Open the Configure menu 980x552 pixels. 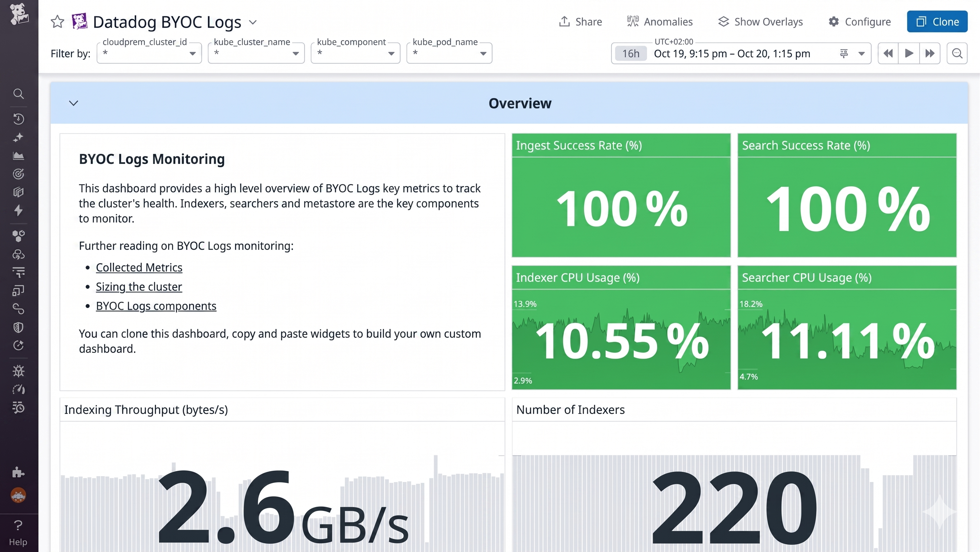tap(859, 22)
